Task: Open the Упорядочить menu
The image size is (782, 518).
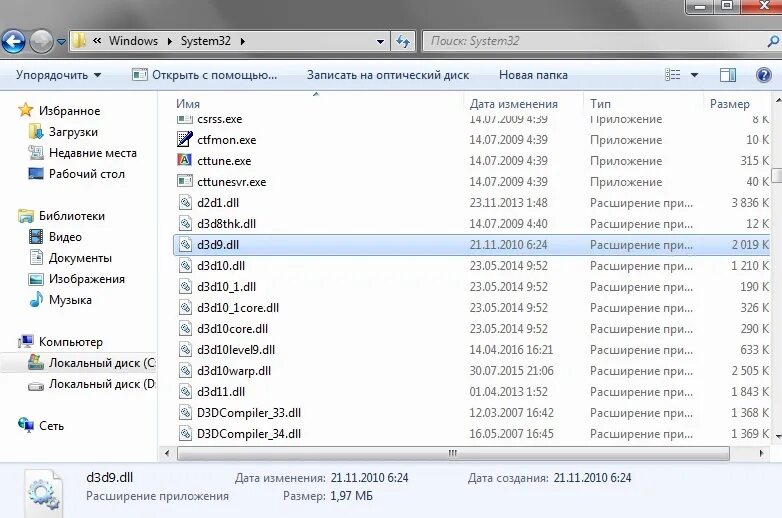Action: point(58,75)
